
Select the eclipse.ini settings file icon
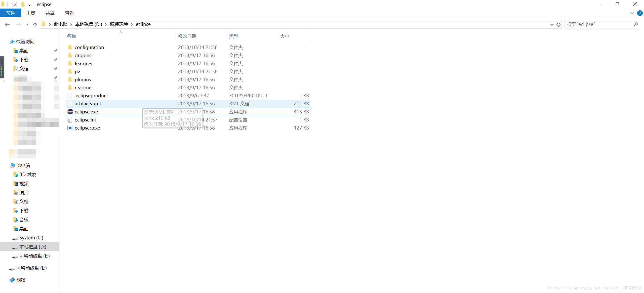(70, 120)
